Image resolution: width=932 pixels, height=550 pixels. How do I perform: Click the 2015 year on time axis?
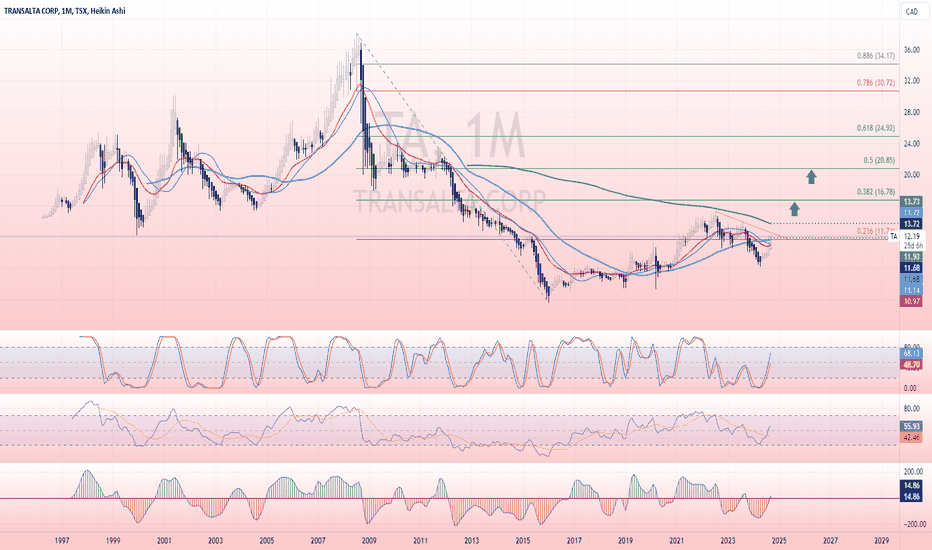[523, 540]
